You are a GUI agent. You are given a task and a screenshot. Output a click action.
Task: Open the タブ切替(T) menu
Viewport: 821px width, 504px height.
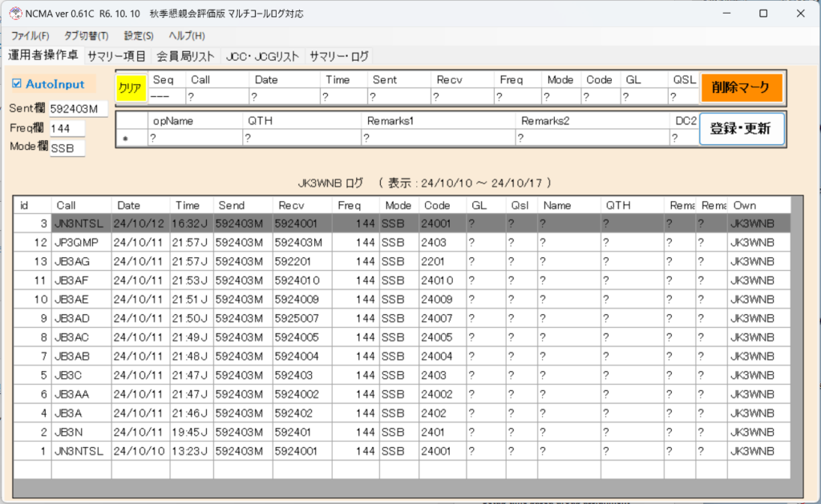86,35
